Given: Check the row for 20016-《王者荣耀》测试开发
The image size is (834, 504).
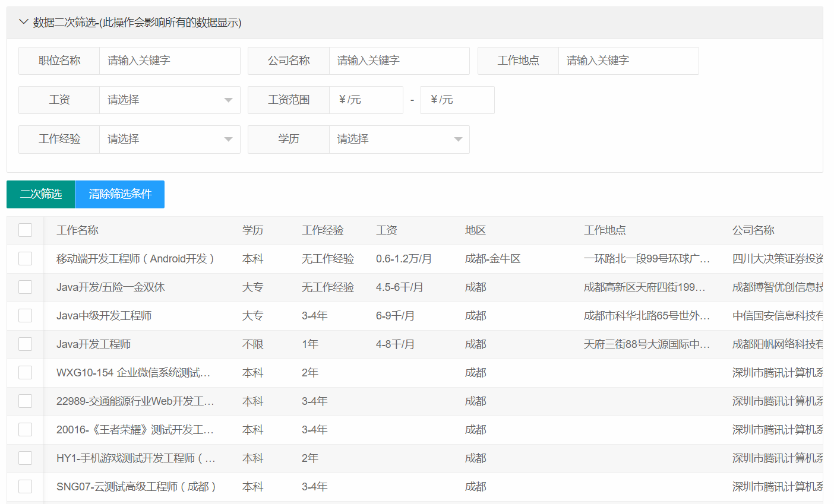Looking at the screenshot, I should coord(25,429).
